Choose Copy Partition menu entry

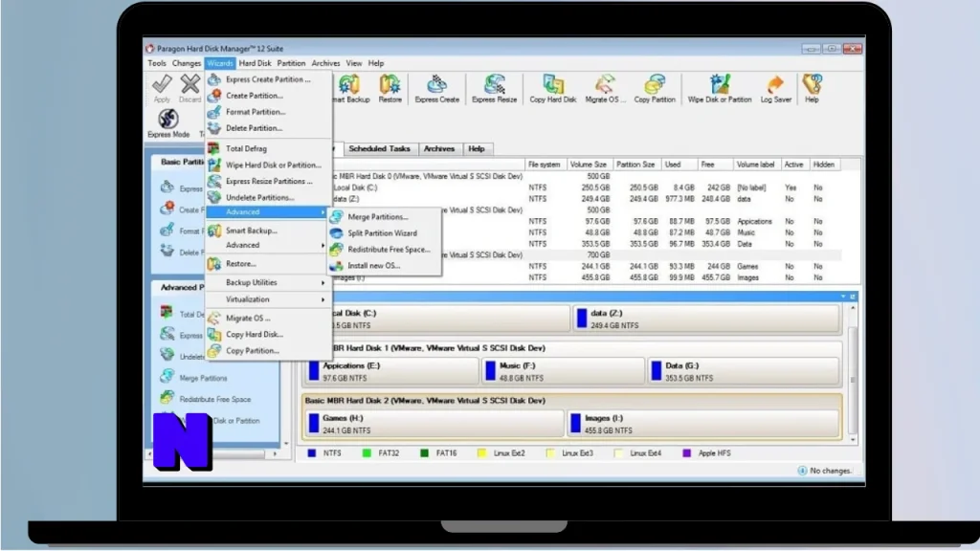point(269,350)
